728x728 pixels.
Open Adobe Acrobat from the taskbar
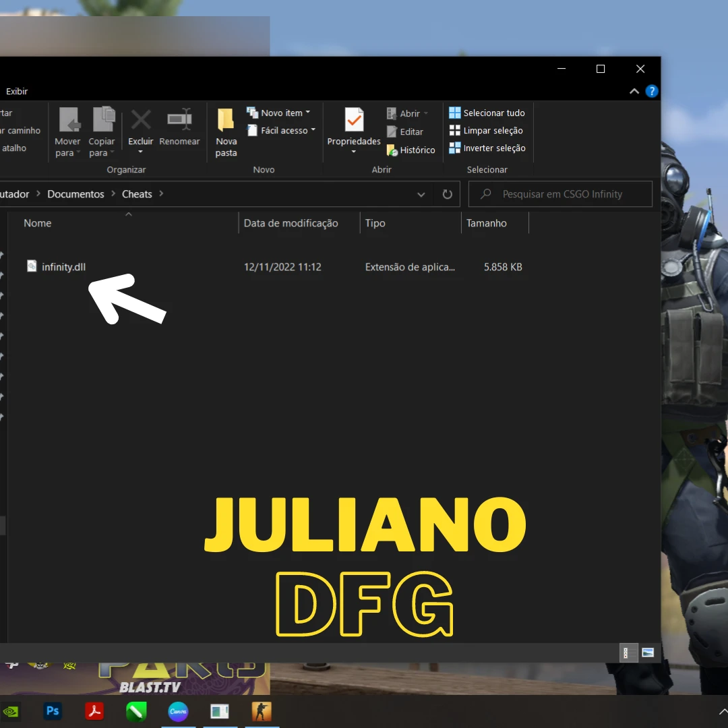click(94, 711)
